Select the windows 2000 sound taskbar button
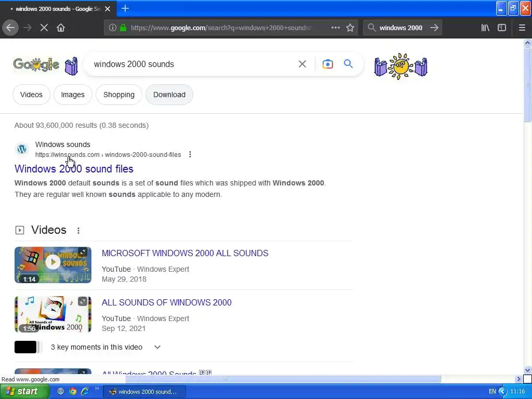This screenshot has height=399, width=532. coord(144,392)
